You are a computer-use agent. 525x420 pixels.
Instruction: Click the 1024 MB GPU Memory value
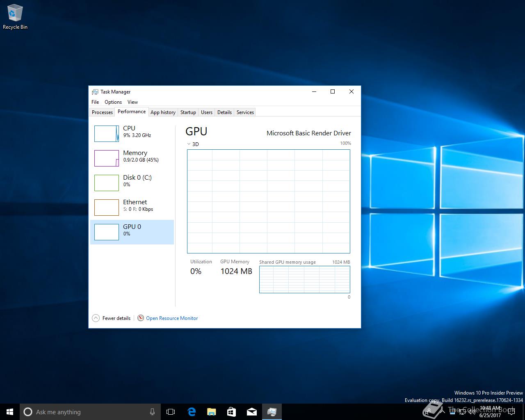click(236, 271)
